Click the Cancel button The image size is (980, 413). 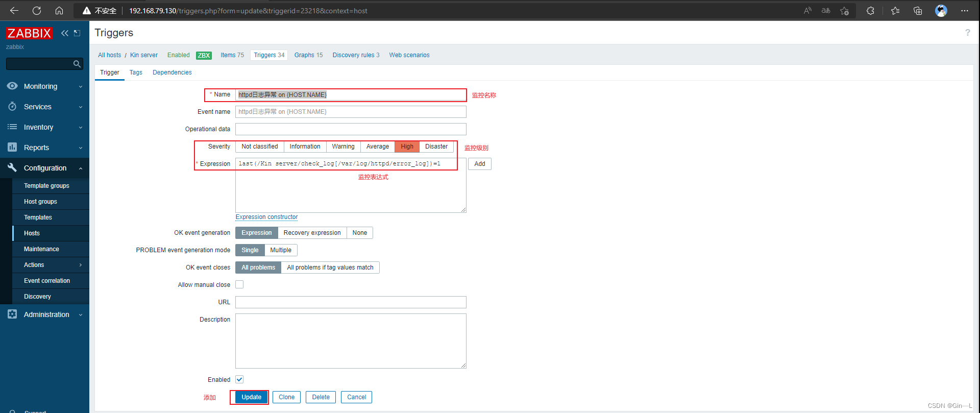(357, 397)
